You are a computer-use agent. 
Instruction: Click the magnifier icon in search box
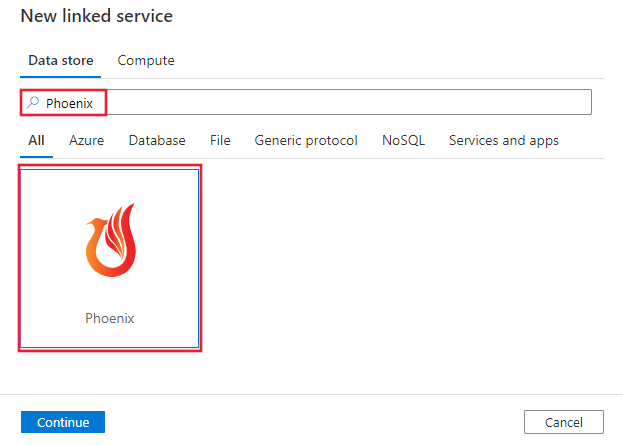pyautogui.click(x=33, y=102)
